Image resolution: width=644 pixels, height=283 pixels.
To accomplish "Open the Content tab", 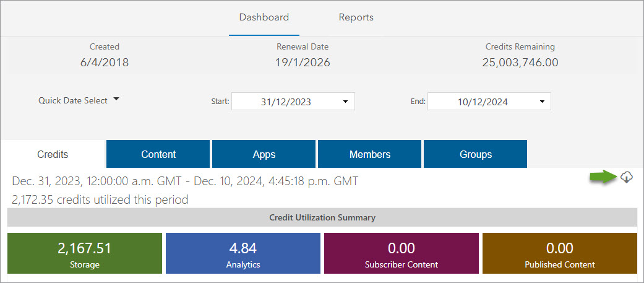I will tap(158, 154).
